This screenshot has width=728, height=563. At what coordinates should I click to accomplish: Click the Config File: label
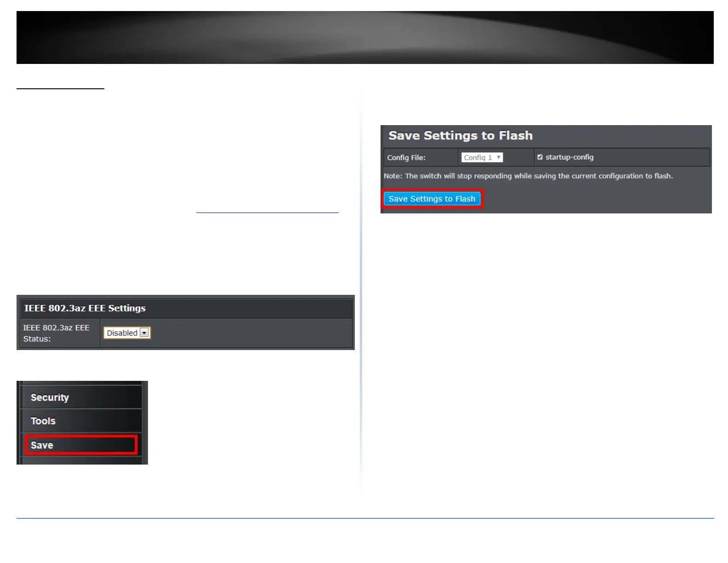pos(406,157)
